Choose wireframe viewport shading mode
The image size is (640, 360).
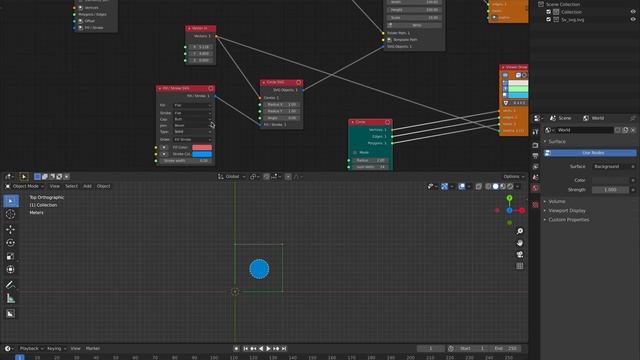coord(488,187)
